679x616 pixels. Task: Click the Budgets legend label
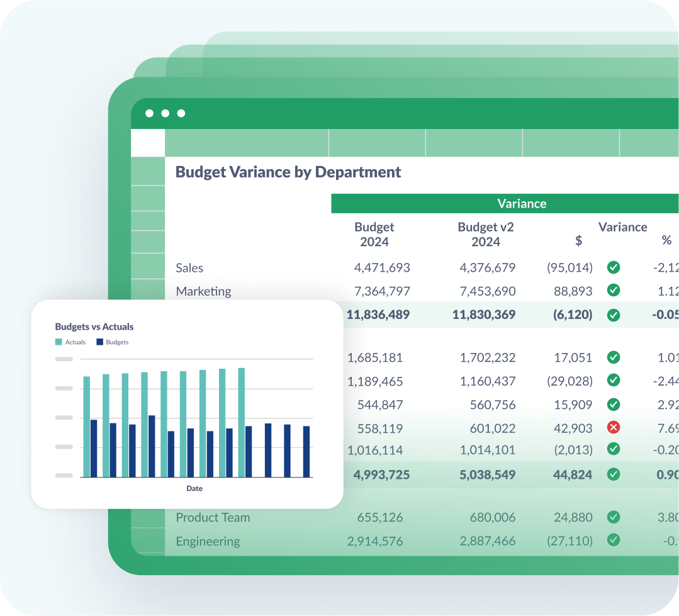117,342
